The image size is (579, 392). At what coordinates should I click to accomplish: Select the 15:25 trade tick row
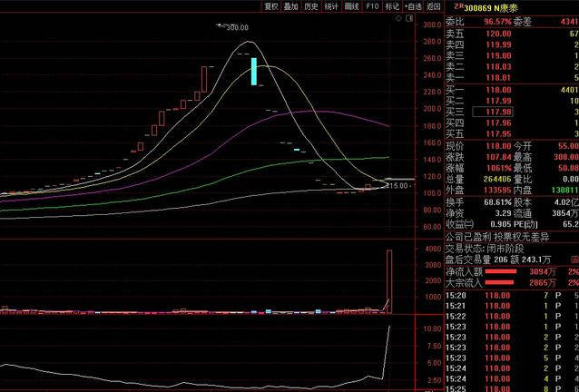click(512, 388)
